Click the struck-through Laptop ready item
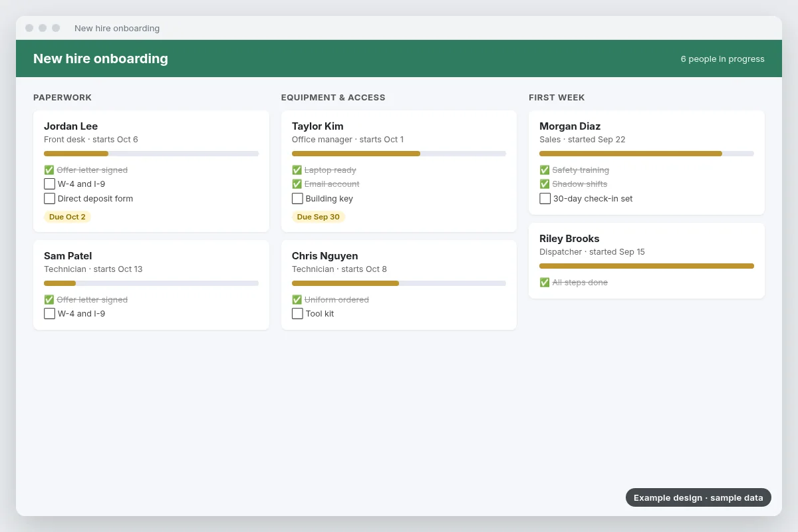 (331, 170)
